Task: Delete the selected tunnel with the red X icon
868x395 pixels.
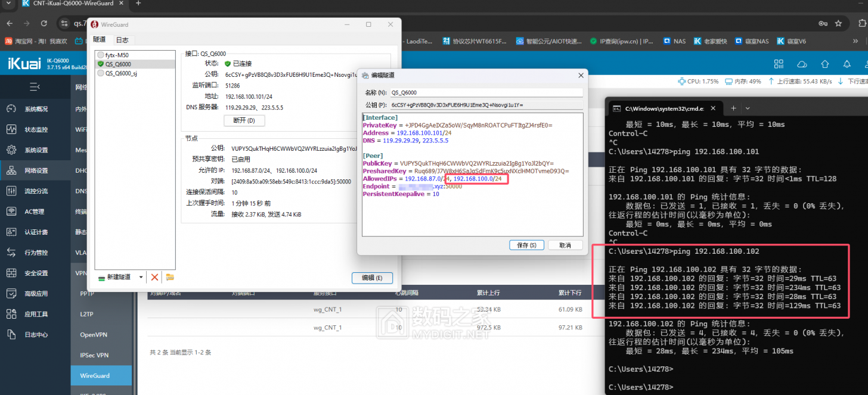Action: tap(154, 277)
